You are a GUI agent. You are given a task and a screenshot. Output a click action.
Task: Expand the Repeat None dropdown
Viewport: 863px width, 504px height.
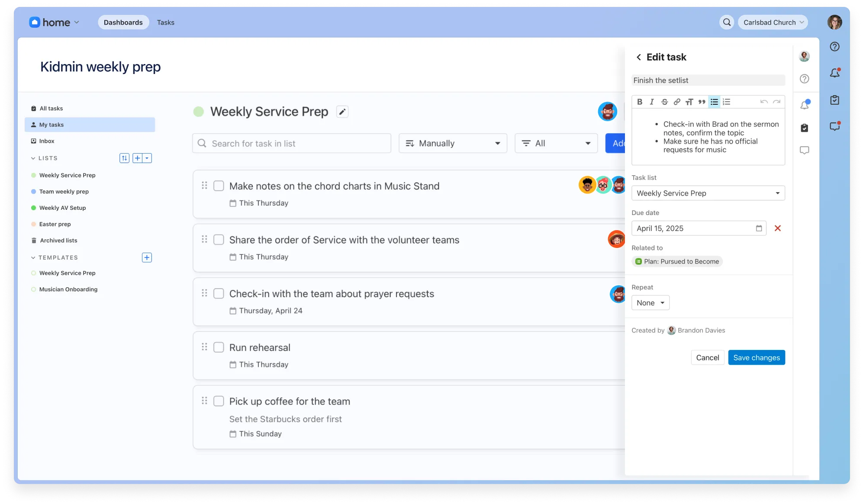(650, 303)
